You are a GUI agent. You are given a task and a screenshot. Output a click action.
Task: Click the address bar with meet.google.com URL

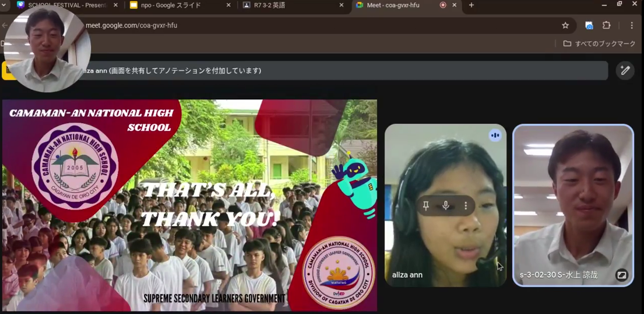pyautogui.click(x=291, y=26)
